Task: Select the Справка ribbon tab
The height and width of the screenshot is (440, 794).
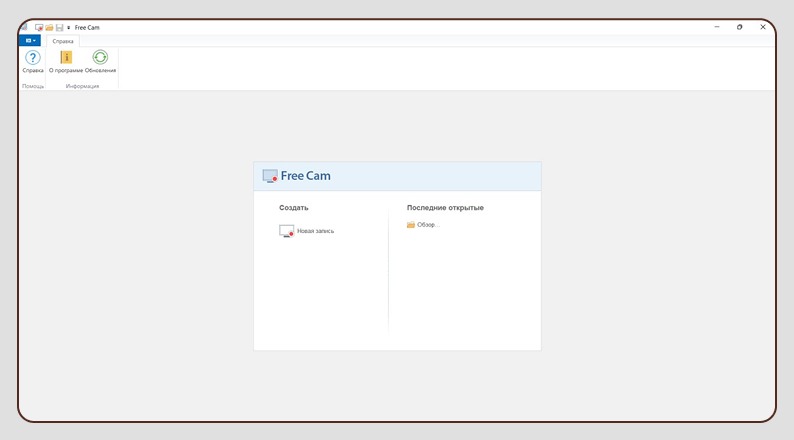Action: [63, 41]
